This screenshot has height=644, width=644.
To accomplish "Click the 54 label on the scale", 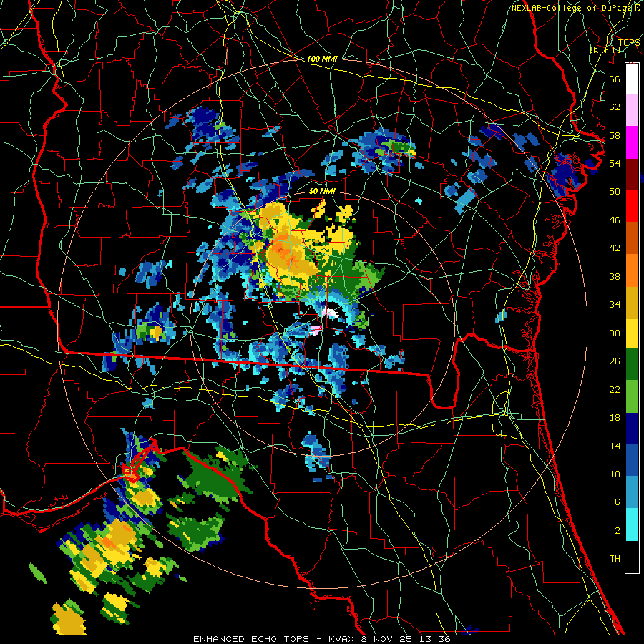I will tap(615, 163).
